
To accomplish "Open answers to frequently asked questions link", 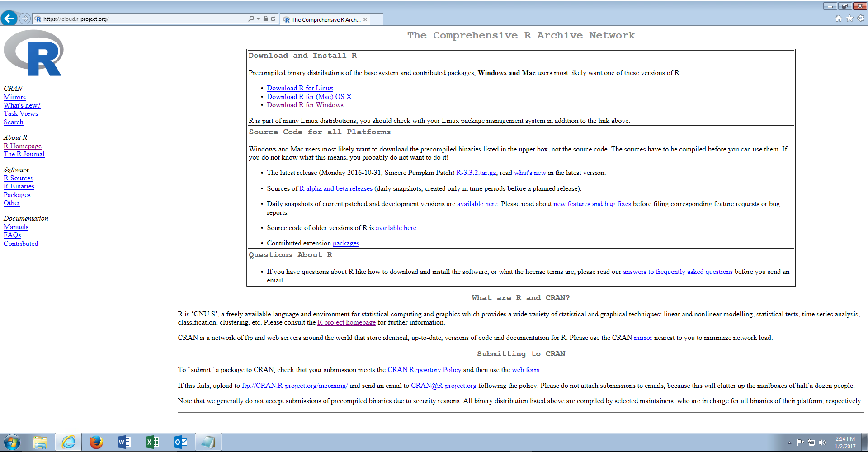I will tap(678, 272).
